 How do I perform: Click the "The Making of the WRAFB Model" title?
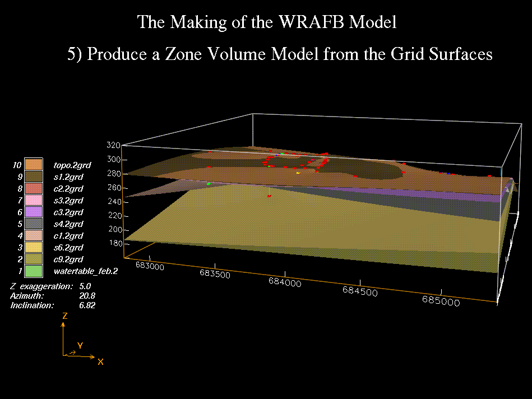point(267,22)
